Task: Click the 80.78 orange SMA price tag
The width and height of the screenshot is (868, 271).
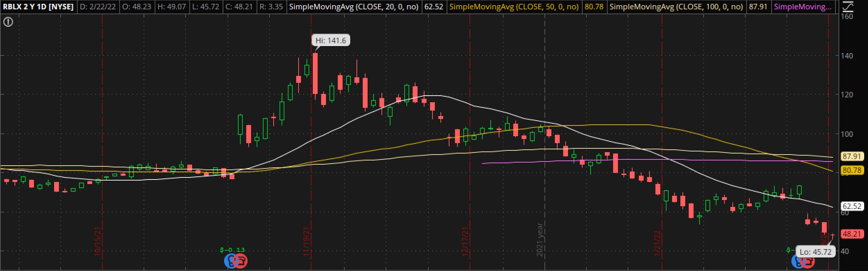Action: pyautogui.click(x=852, y=170)
